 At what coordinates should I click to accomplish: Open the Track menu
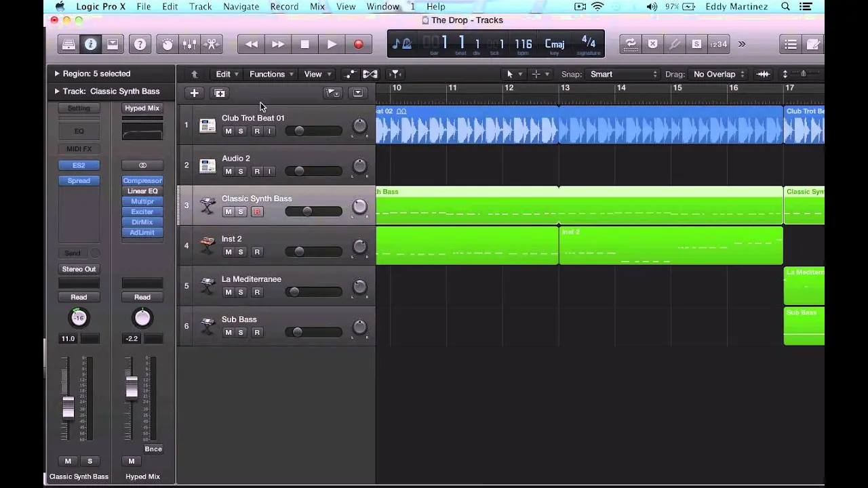(x=200, y=6)
